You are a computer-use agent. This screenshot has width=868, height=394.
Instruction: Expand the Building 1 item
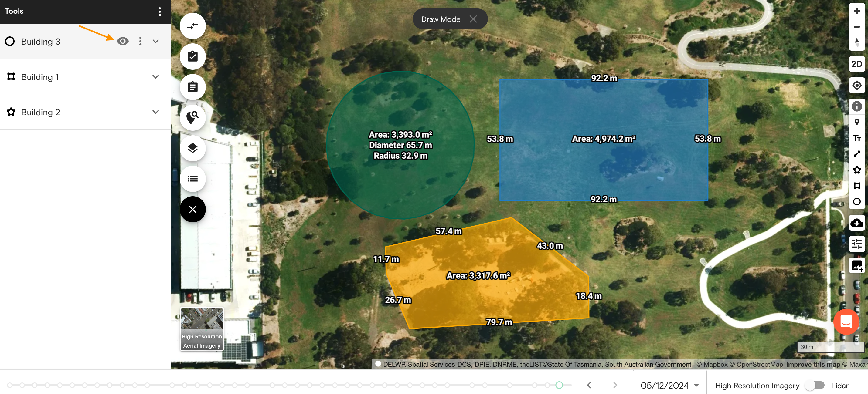pyautogui.click(x=155, y=77)
